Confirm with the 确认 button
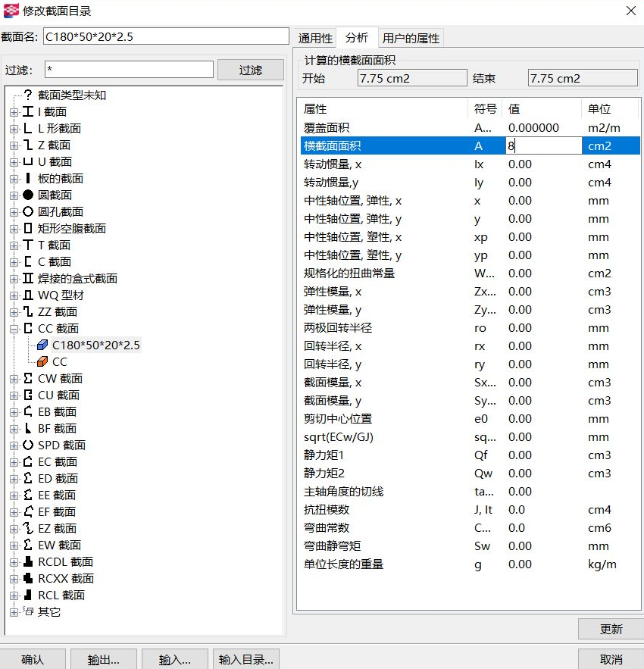Image resolution: width=644 pixels, height=669 pixels. (33, 659)
